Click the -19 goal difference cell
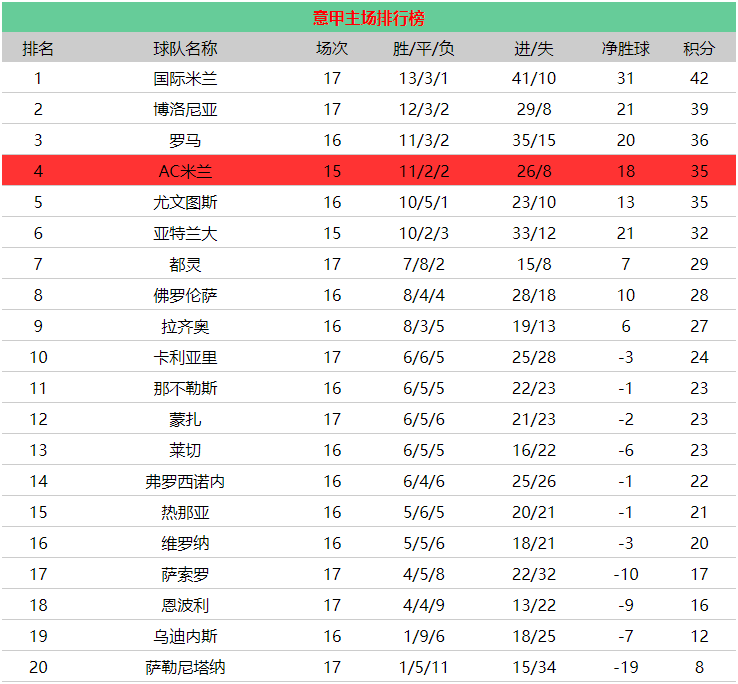 (x=625, y=667)
